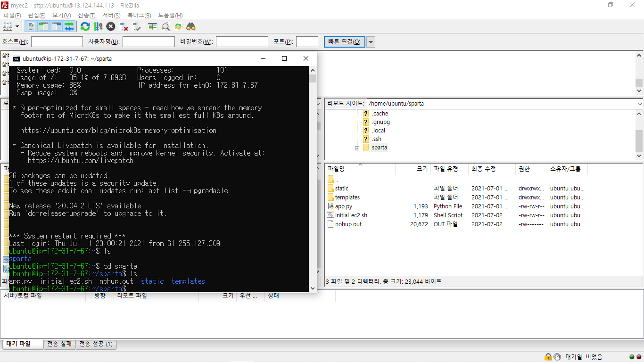Focus the 호스트 input field

57,42
